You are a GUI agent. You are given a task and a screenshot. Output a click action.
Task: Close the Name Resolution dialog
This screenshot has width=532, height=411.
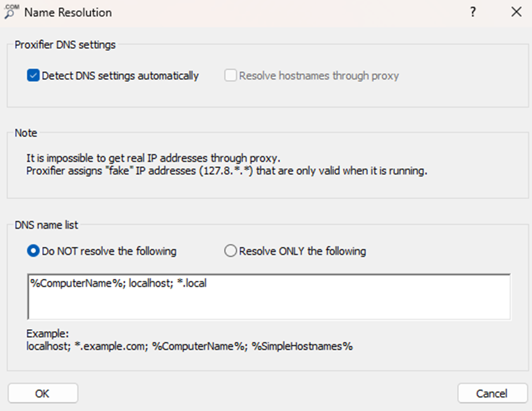(517, 12)
